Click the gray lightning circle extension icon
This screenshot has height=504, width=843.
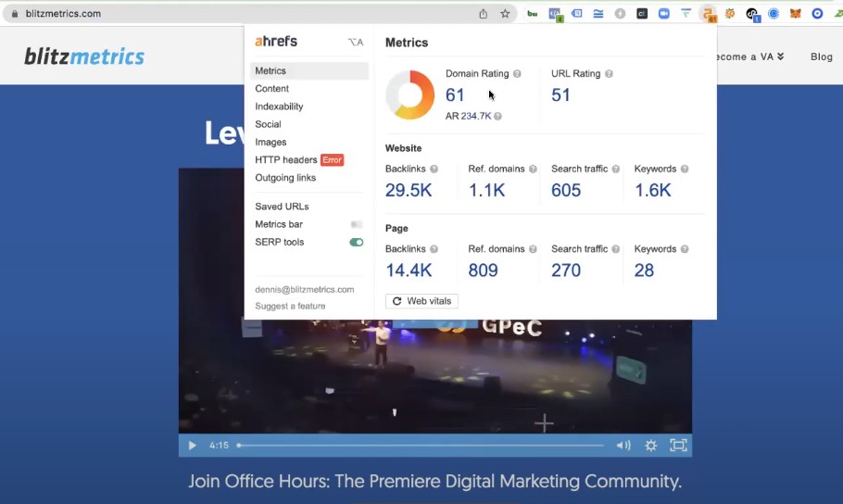620,14
